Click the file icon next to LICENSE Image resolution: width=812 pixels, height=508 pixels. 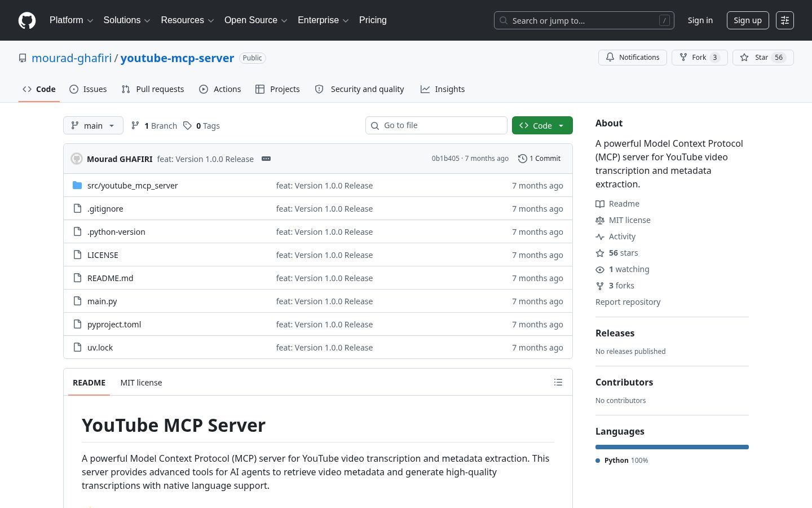pyautogui.click(x=77, y=255)
